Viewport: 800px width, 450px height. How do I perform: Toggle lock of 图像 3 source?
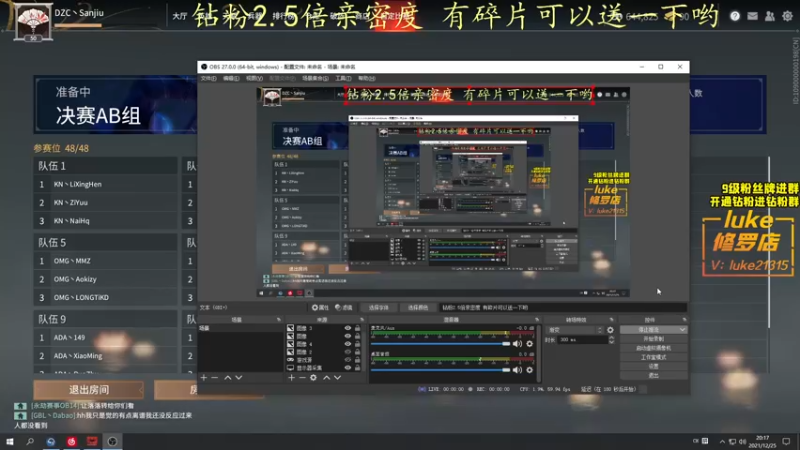(x=357, y=328)
